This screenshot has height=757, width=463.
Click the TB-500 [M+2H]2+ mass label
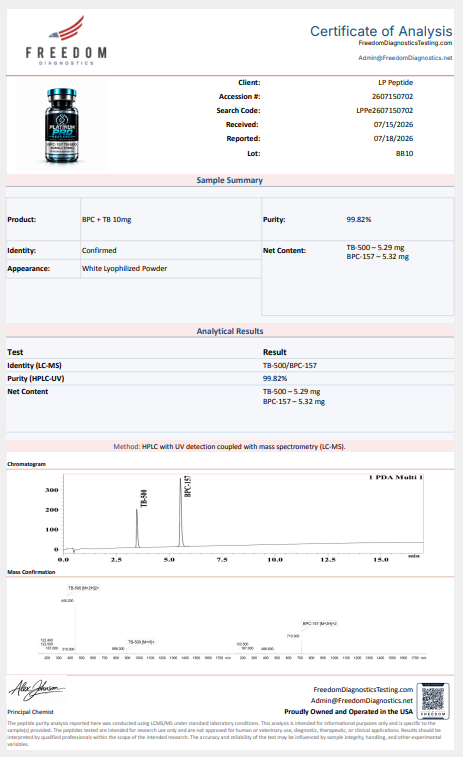pos(84,588)
